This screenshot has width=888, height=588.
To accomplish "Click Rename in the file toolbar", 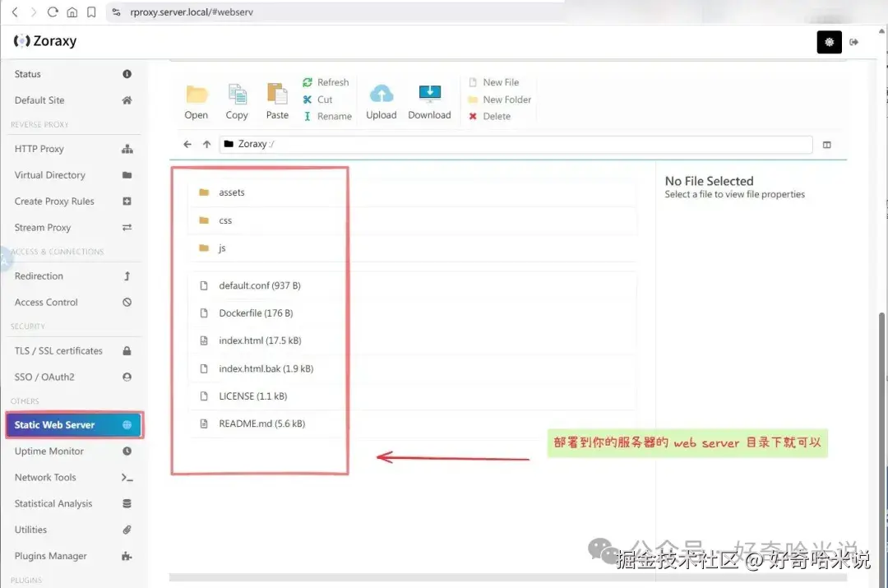I will [x=327, y=116].
